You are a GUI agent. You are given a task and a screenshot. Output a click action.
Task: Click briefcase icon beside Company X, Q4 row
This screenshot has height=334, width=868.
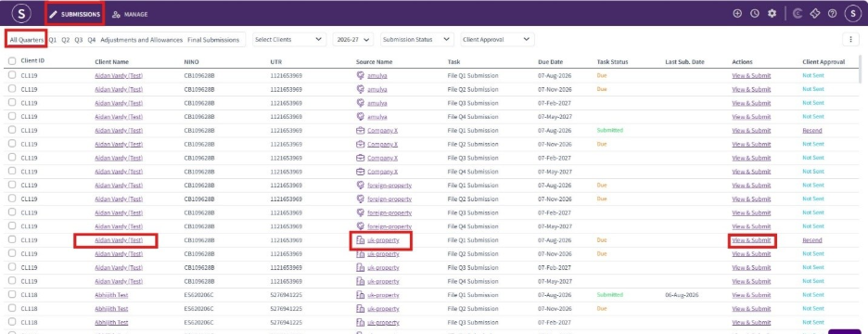pyautogui.click(x=360, y=172)
